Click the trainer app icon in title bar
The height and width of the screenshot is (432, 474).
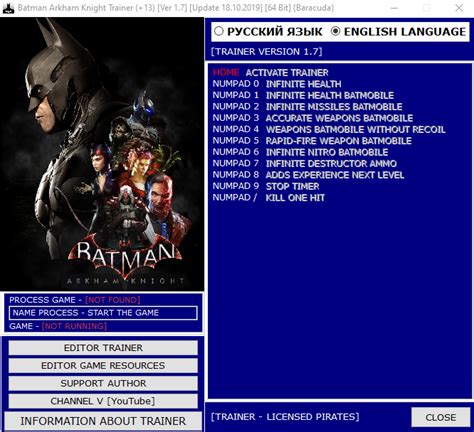(8, 8)
